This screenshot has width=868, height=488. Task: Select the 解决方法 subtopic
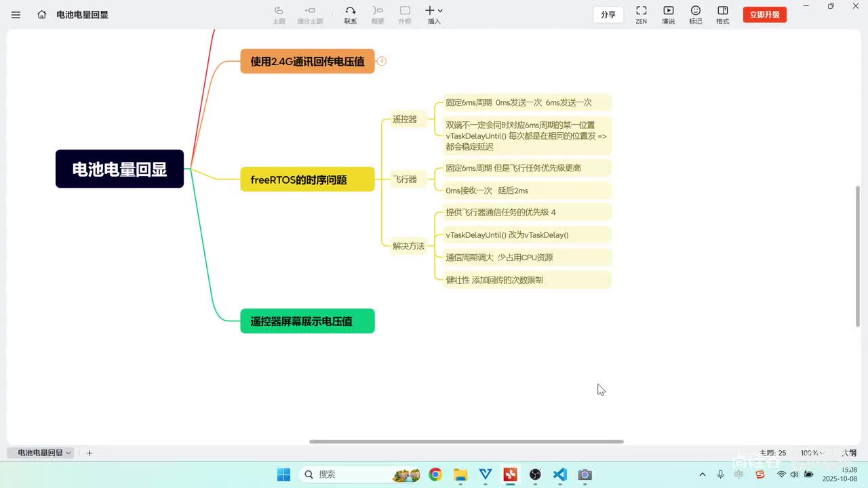(x=409, y=246)
